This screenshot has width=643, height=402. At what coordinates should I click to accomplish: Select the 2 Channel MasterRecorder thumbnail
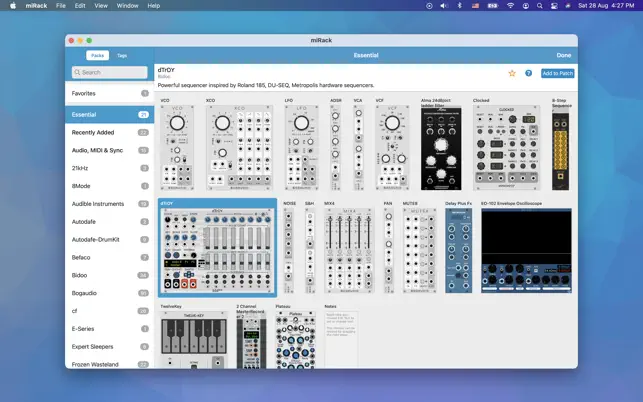pyautogui.click(x=251, y=344)
